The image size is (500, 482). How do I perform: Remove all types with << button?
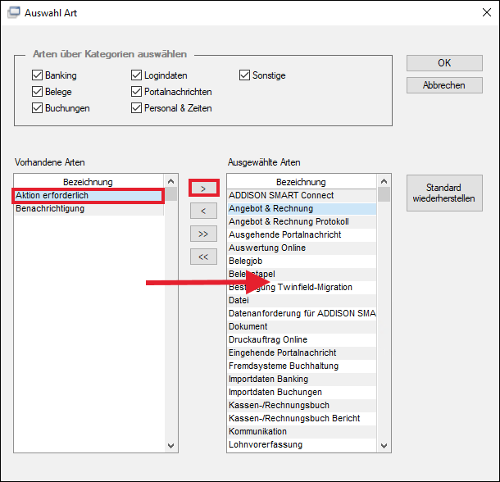[203, 257]
